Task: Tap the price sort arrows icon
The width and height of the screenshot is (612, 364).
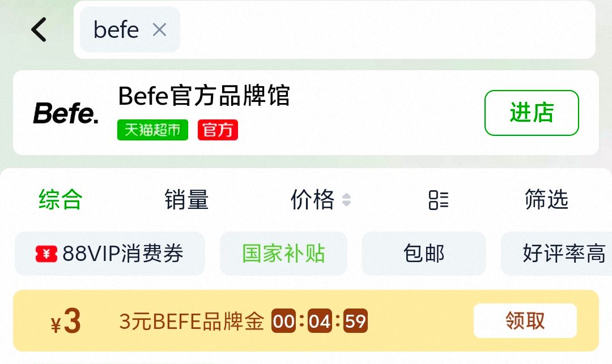Action: [346, 200]
